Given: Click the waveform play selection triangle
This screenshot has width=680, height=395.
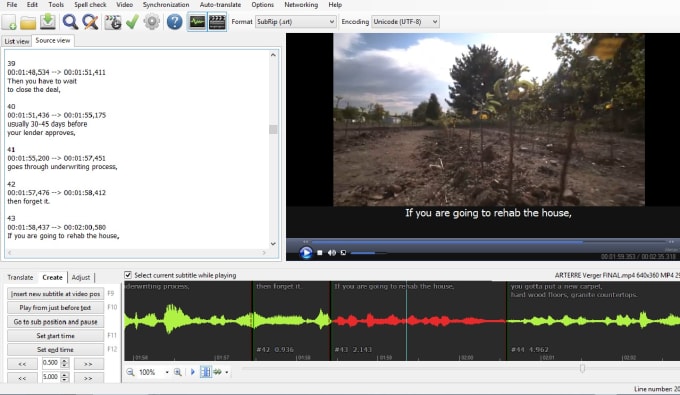Looking at the screenshot, I should click(193, 372).
